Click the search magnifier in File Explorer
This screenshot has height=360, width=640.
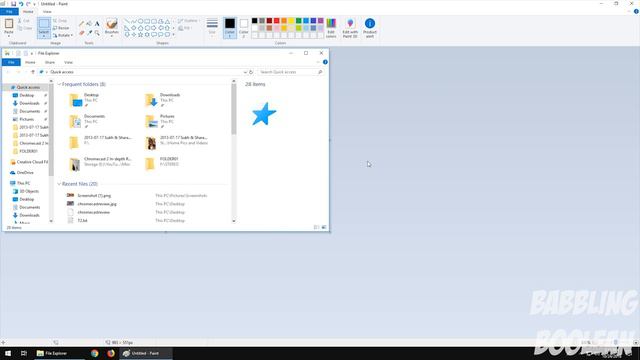320,72
